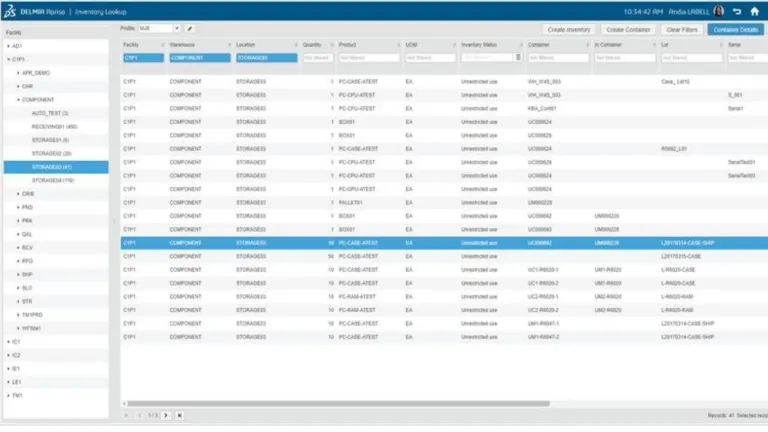Select RECEIVING01 location in tree
This screenshot has height=432, width=768.
tap(54, 127)
